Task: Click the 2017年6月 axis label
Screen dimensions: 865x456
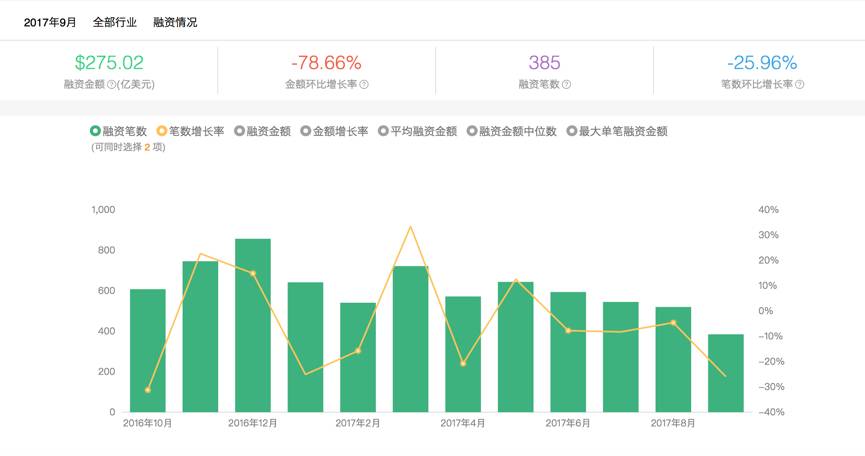Action: [x=568, y=423]
